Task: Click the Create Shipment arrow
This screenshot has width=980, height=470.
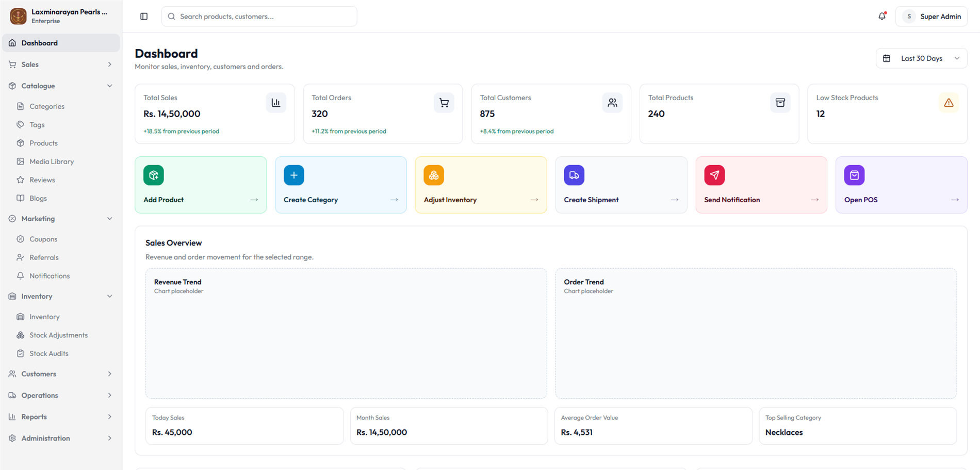Action: [674, 200]
